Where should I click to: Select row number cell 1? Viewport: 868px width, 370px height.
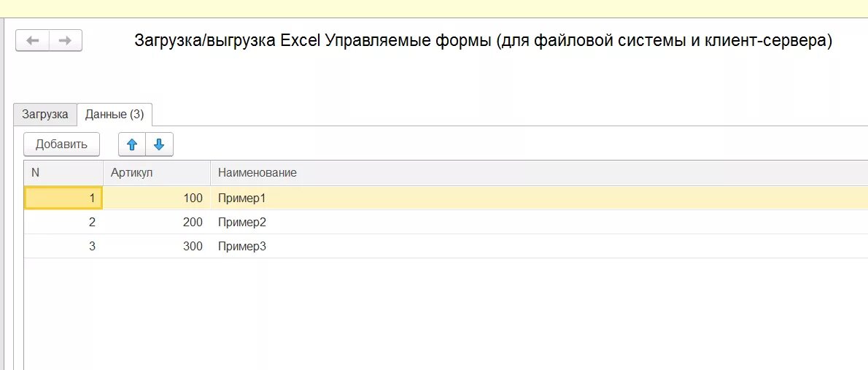click(63, 198)
